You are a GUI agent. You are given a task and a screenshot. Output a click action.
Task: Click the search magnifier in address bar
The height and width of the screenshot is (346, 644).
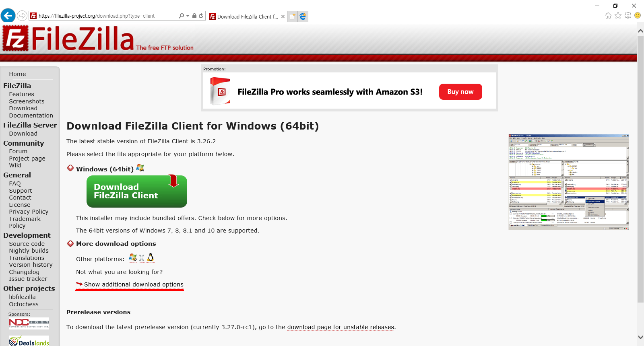[x=182, y=16]
